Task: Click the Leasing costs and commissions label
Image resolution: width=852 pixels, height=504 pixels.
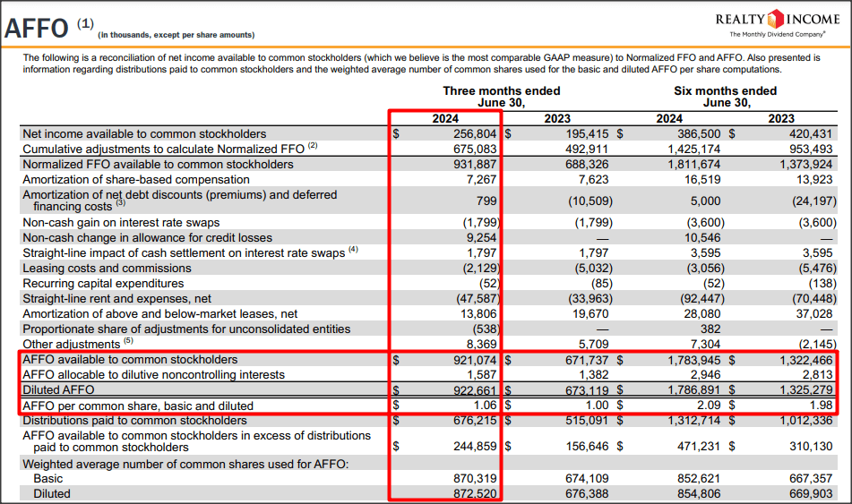Action: 107,269
